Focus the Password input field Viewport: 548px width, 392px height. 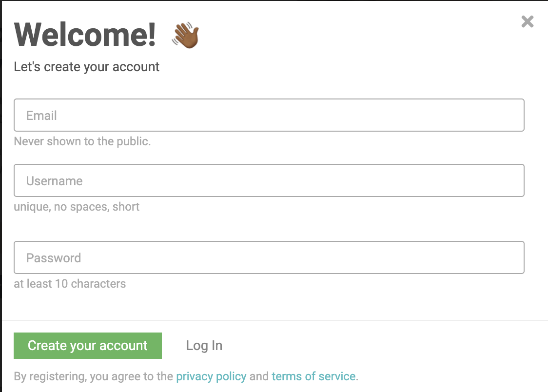269,257
